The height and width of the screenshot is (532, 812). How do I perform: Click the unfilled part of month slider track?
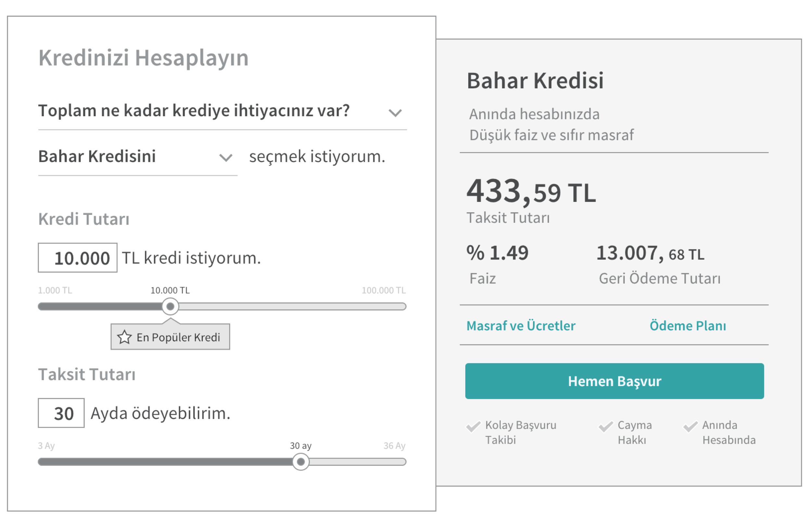point(358,462)
